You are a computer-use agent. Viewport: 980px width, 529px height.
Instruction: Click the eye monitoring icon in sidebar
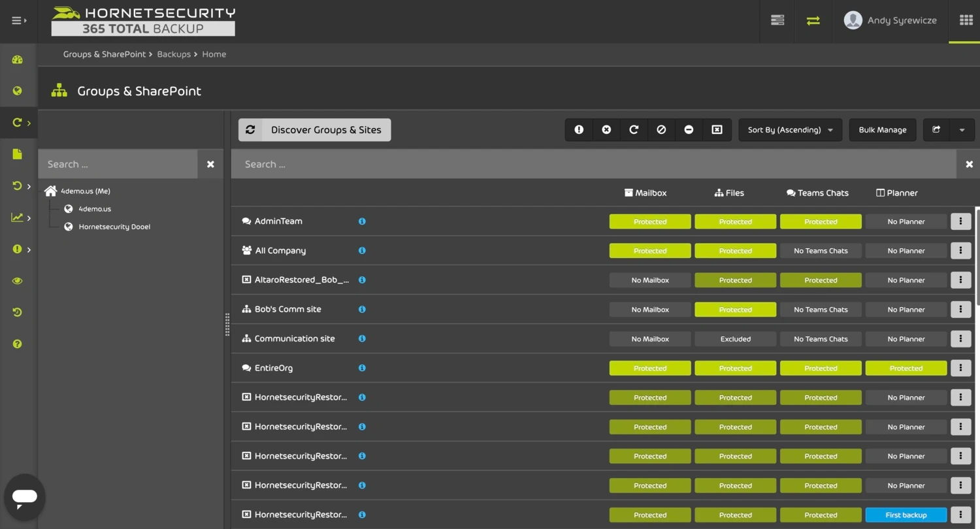[x=16, y=281]
